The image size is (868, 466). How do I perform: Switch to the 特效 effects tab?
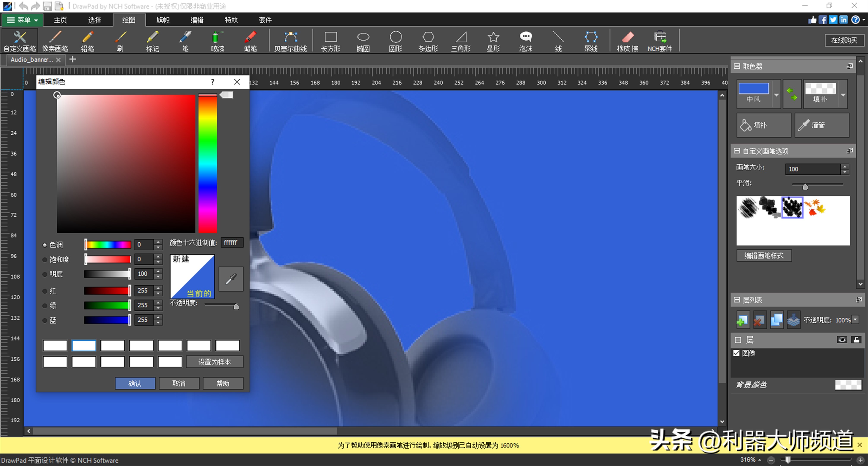click(231, 20)
